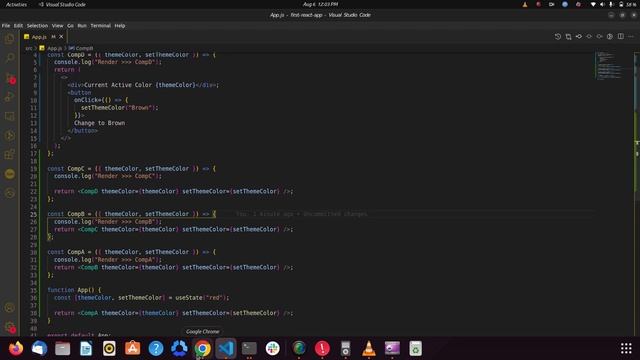
Task: Open Source Control view with red badge
Action: click(x=9, y=78)
